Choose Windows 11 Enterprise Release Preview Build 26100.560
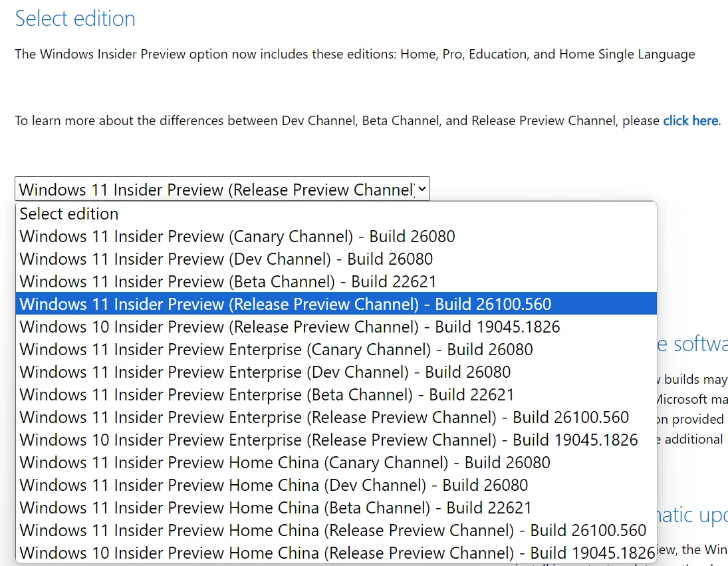 point(336,417)
